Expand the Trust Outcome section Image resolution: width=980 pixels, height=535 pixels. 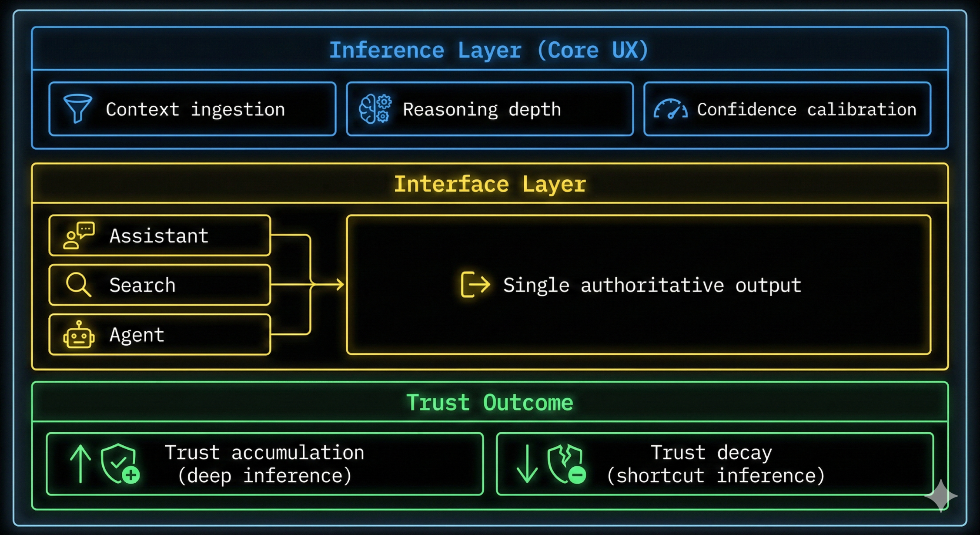(x=489, y=402)
